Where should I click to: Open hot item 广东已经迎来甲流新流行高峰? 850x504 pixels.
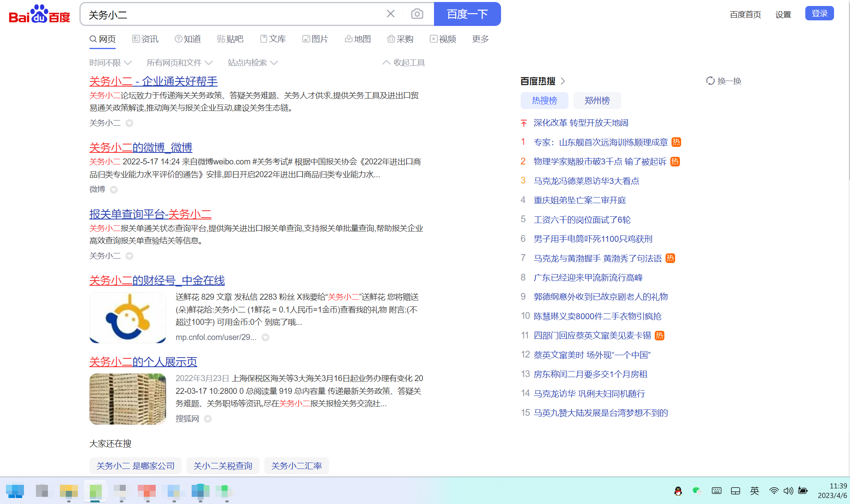click(x=588, y=277)
